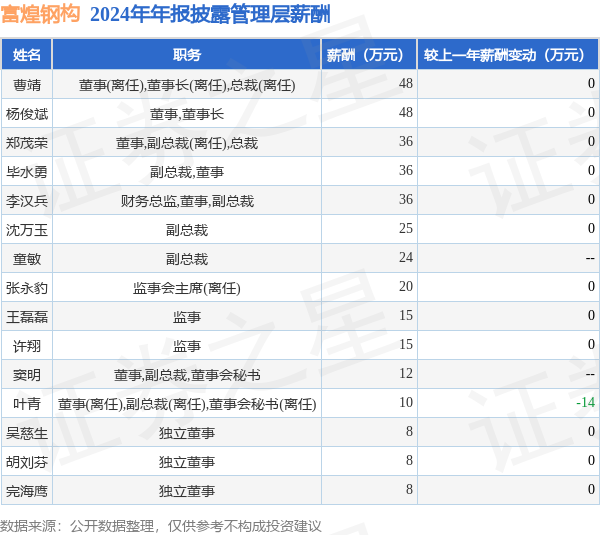Click the name cell 完海鹰
600x535 pixels.
coord(27,491)
